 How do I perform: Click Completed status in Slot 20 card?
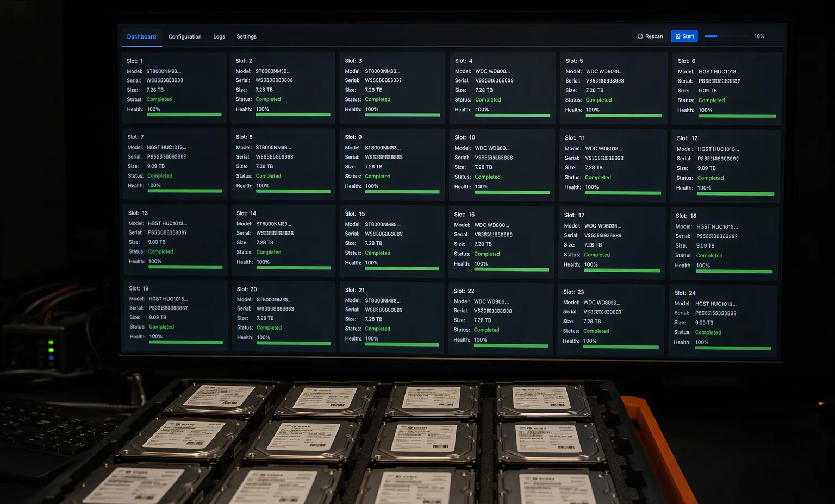(269, 328)
